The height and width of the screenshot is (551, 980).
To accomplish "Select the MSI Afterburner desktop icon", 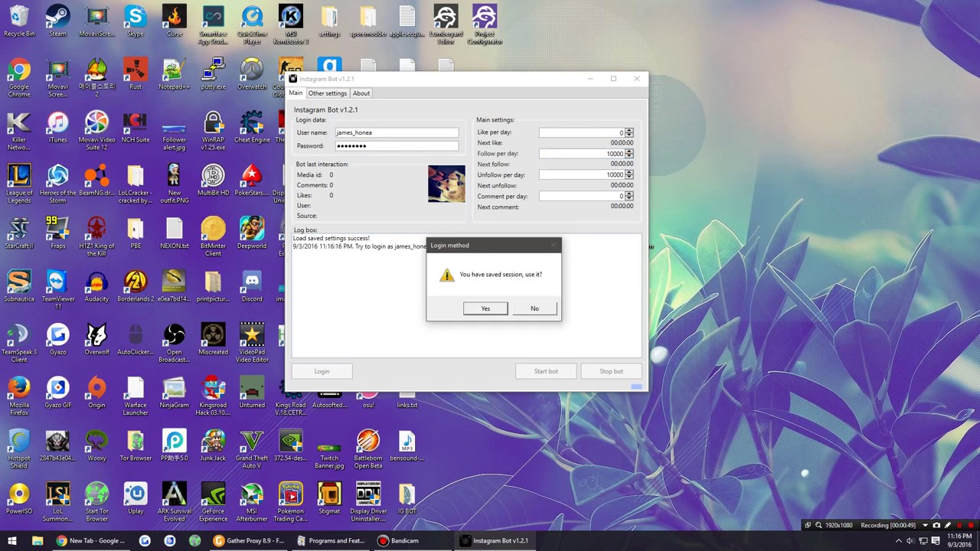I will point(252,501).
